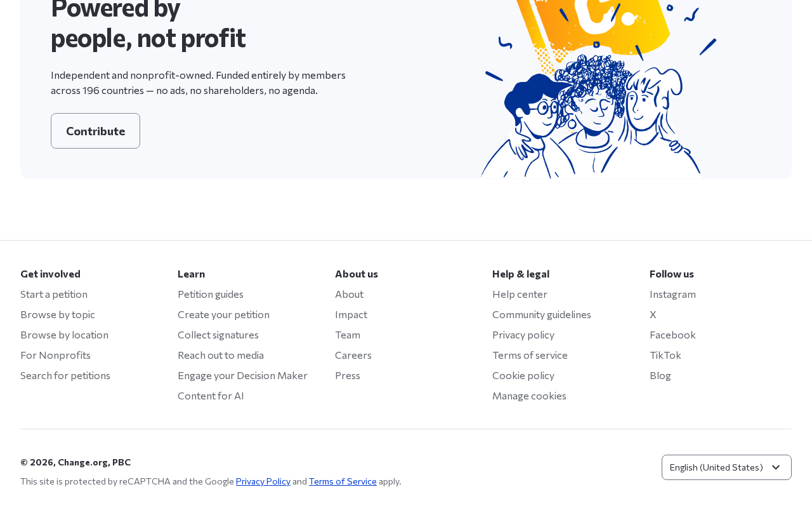Open the Instagram link under Follow us
This screenshot has height=508, width=812.
(672, 294)
